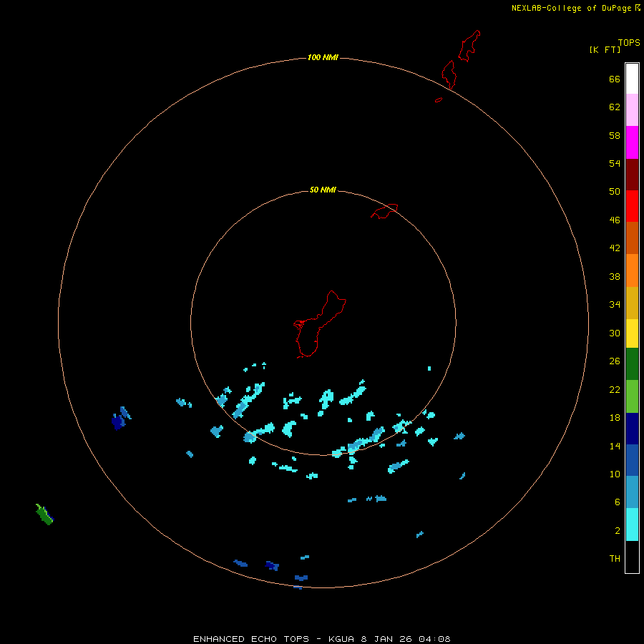Click the white 66 kft legend swatch
This screenshot has height=644, width=644.
[x=632, y=79]
